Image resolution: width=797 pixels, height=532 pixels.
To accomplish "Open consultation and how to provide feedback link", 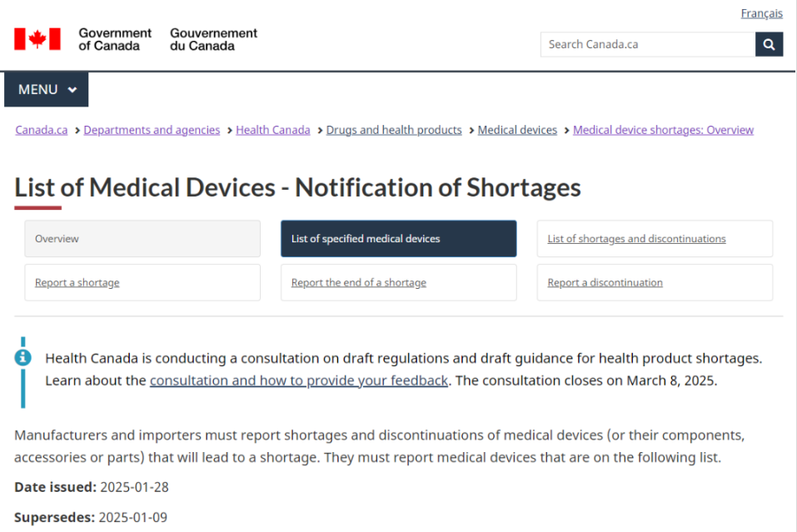I will [299, 380].
